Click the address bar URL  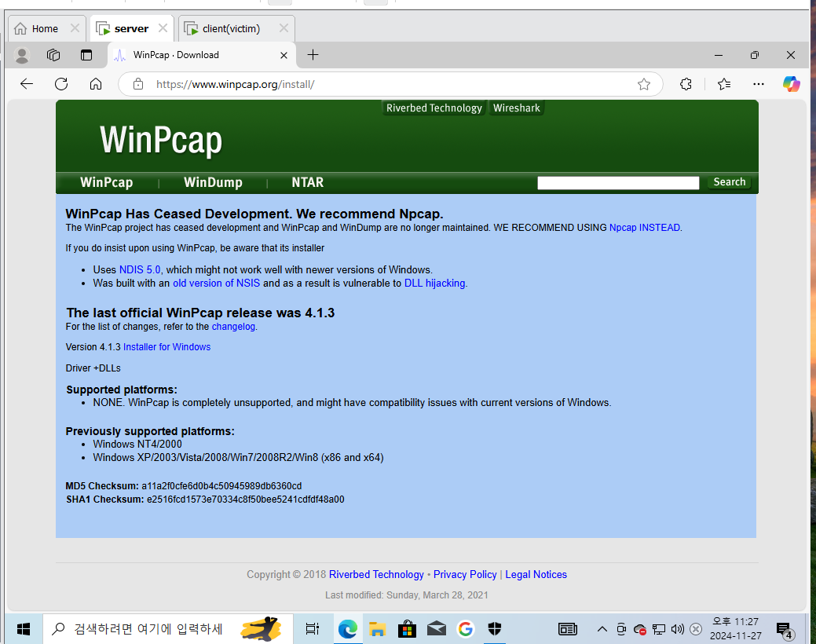pos(236,84)
